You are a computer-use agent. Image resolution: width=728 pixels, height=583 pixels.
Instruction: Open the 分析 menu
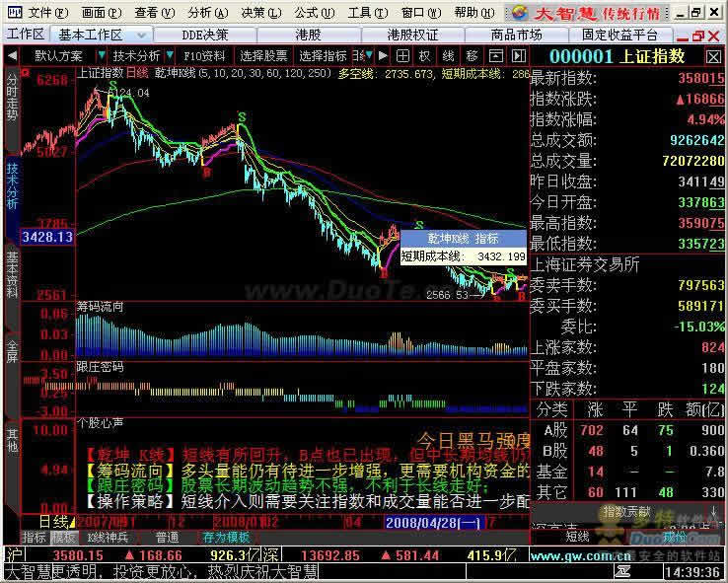pos(204,13)
